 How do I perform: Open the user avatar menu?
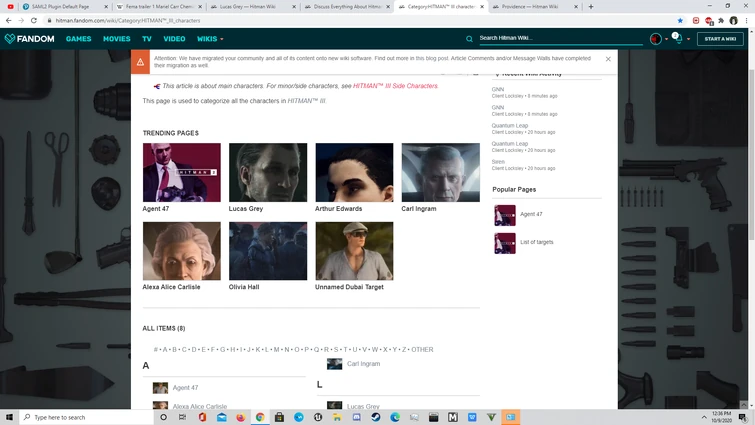tap(655, 39)
